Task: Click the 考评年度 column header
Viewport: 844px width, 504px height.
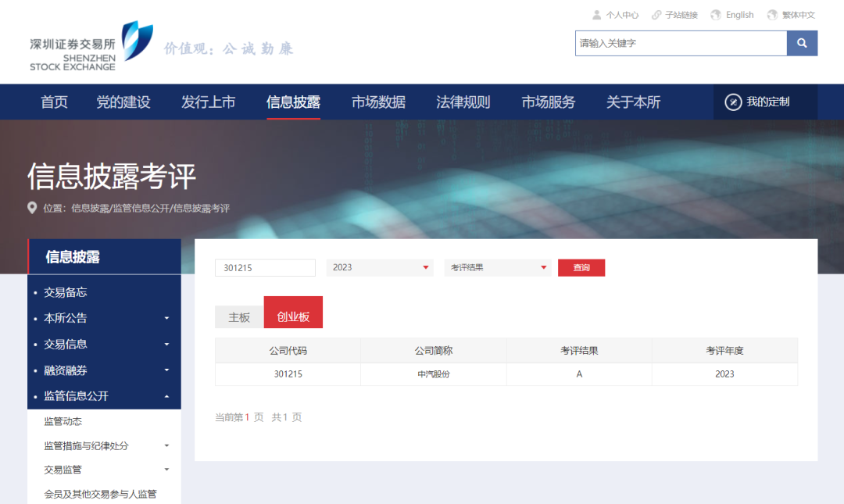Action: [724, 351]
